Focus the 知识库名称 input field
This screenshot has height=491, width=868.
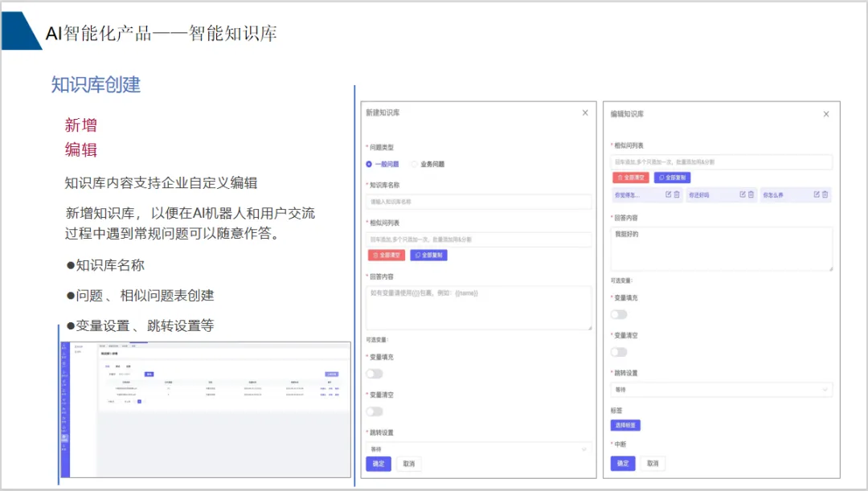479,202
